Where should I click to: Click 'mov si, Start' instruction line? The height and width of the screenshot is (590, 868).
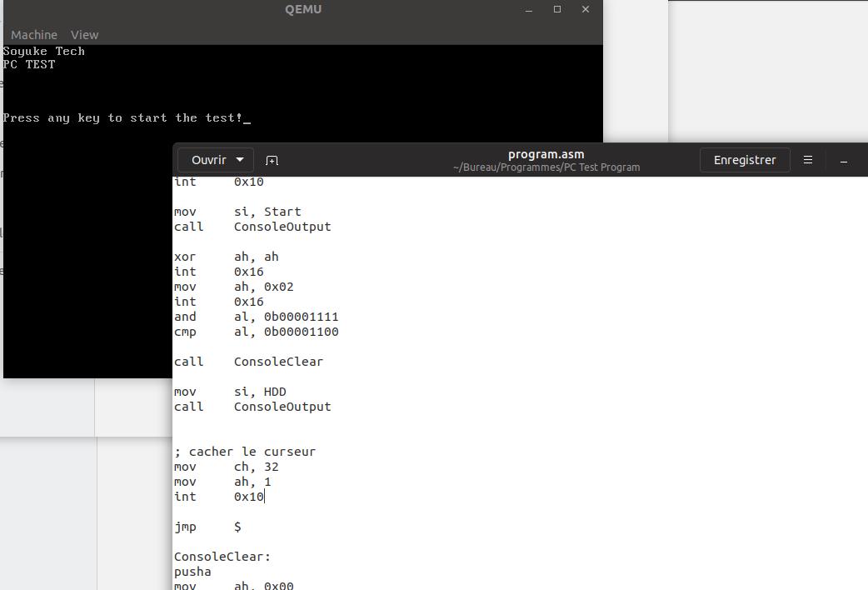237,212
